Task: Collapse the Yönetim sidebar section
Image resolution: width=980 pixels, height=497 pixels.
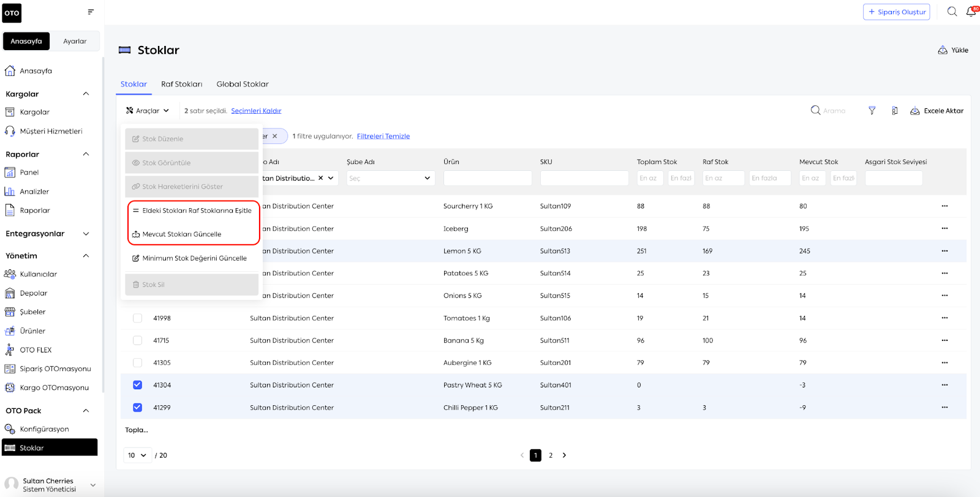Action: pos(86,256)
